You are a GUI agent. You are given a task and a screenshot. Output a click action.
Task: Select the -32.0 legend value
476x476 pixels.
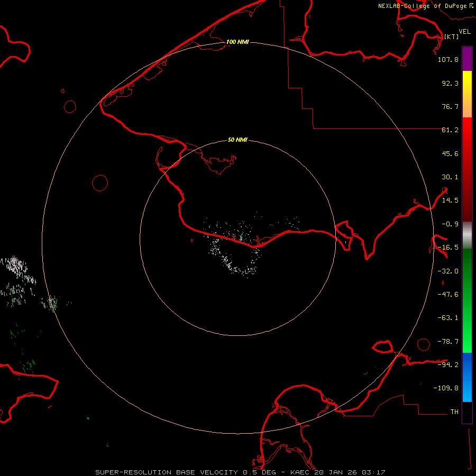click(x=448, y=271)
